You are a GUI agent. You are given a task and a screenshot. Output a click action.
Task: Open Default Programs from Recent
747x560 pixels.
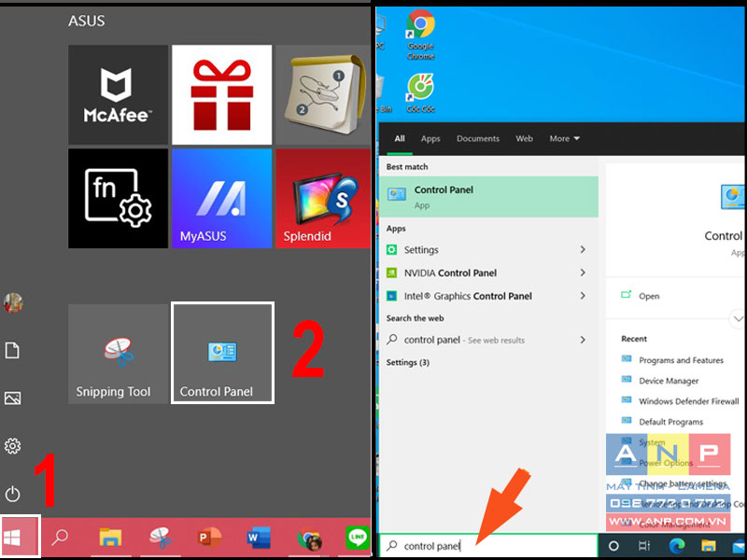[x=670, y=422]
